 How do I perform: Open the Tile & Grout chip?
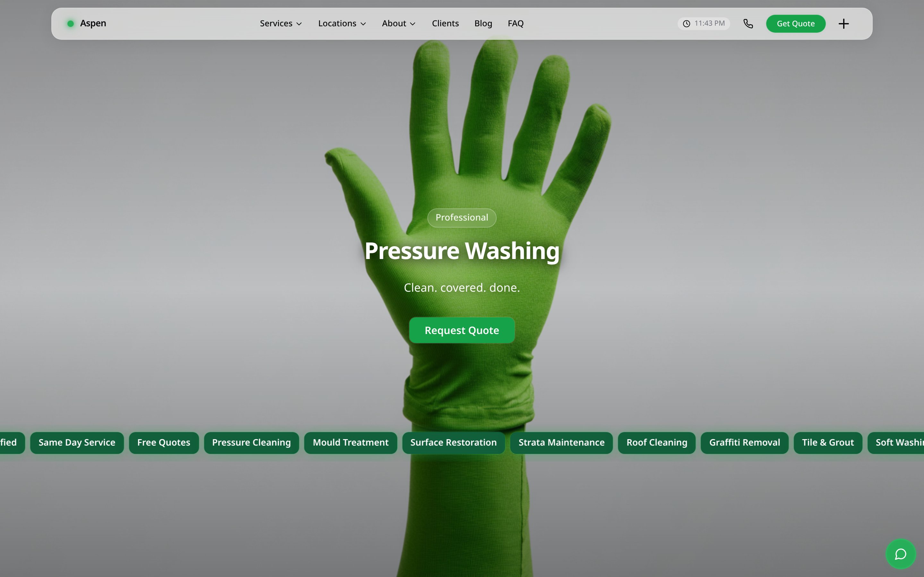(x=828, y=443)
